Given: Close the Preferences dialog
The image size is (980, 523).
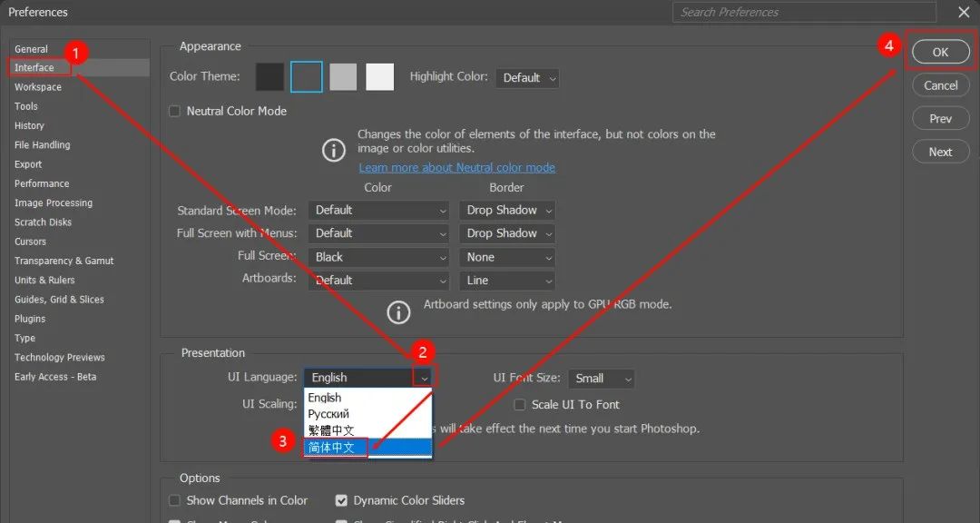Looking at the screenshot, I should pos(964,12).
